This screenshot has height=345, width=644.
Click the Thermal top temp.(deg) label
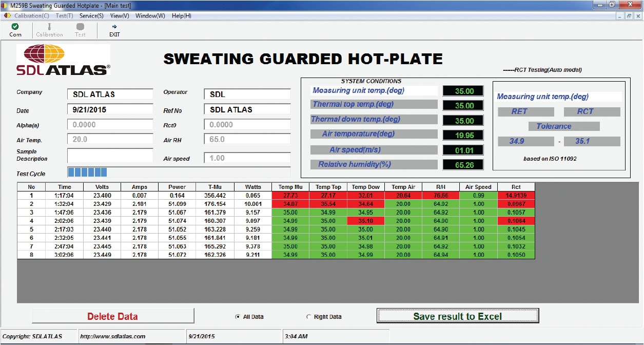tap(374, 104)
